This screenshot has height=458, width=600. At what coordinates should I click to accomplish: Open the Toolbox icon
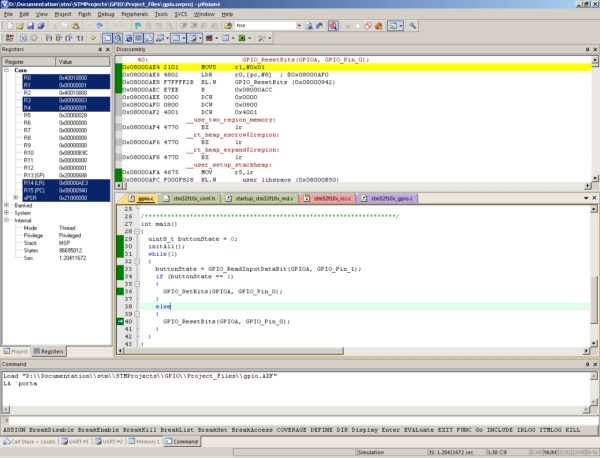pos(262,38)
